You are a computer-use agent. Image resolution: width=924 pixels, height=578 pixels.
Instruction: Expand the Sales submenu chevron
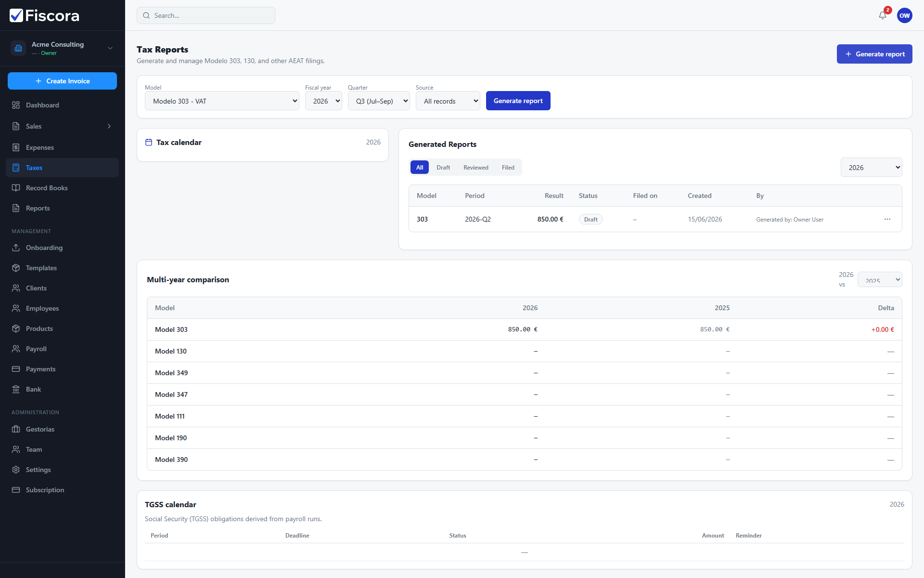pyautogui.click(x=109, y=126)
